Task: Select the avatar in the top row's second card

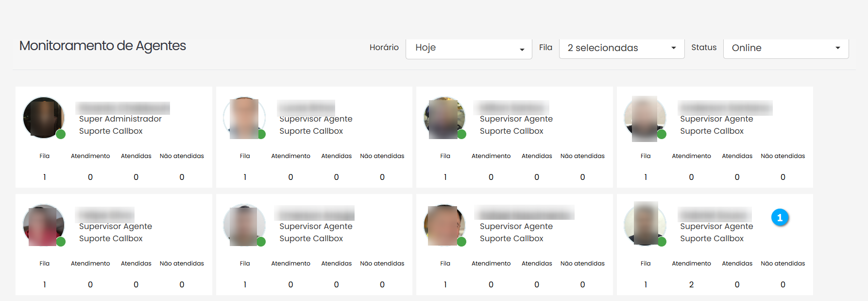Action: [244, 118]
